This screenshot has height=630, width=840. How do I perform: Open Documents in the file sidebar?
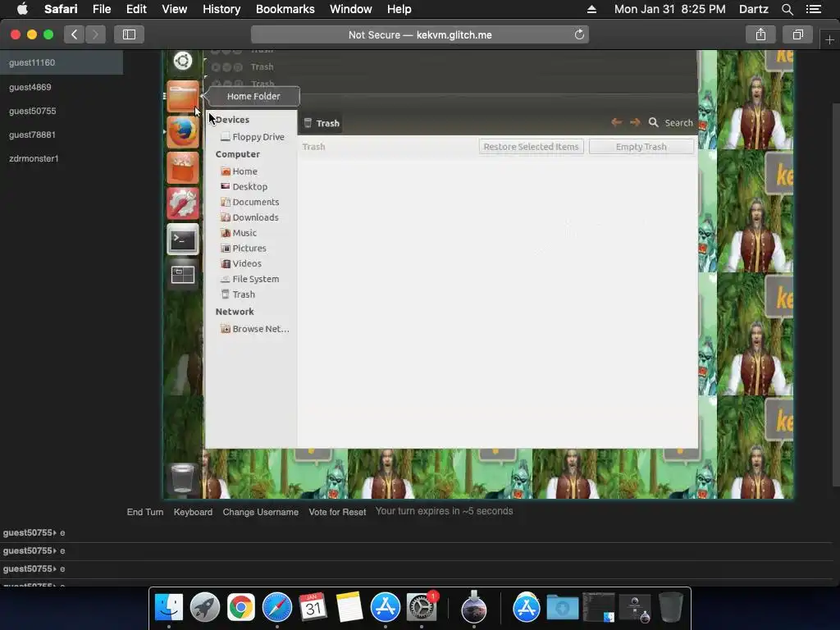click(249, 202)
